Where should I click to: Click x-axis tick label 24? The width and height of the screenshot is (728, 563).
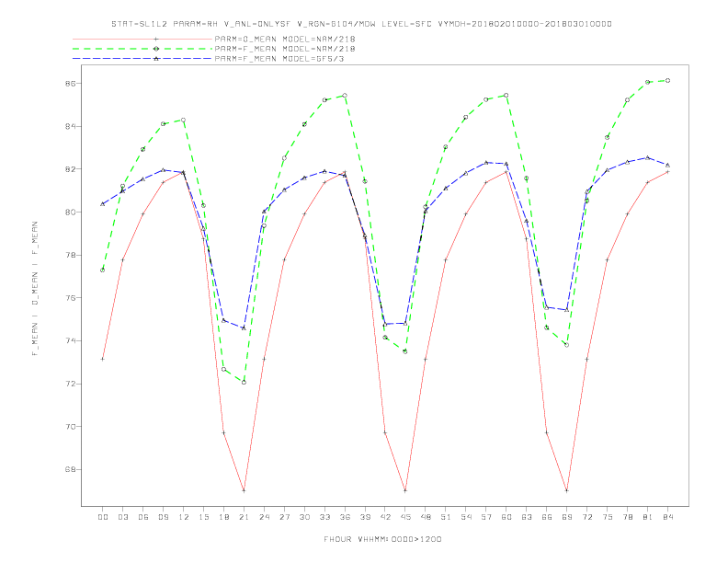[x=264, y=517]
